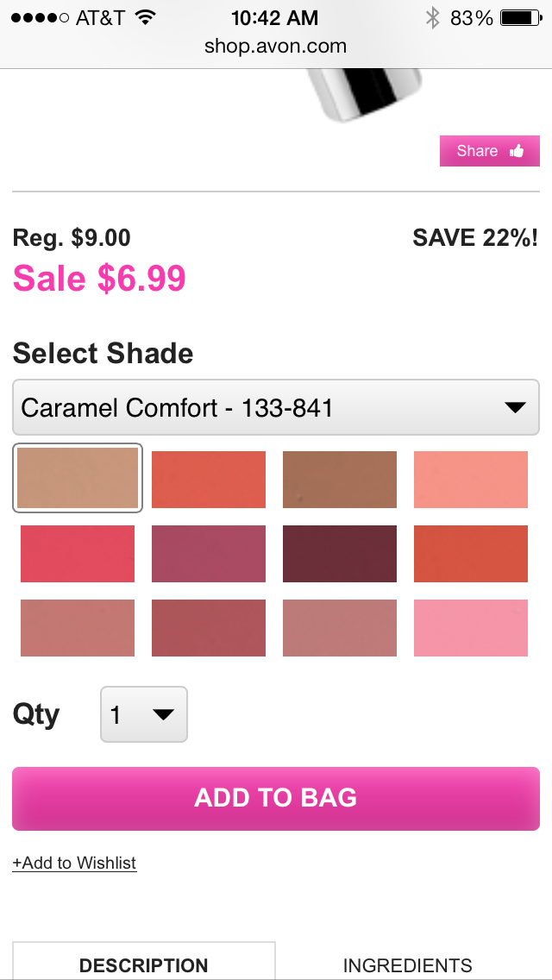Select the coral red swatch beside caramel
Viewport: 552px width, 980px height.
209,480
